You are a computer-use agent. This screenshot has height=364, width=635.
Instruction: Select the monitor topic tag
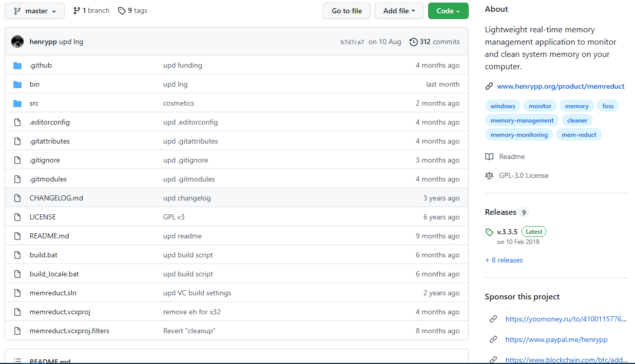[540, 106]
